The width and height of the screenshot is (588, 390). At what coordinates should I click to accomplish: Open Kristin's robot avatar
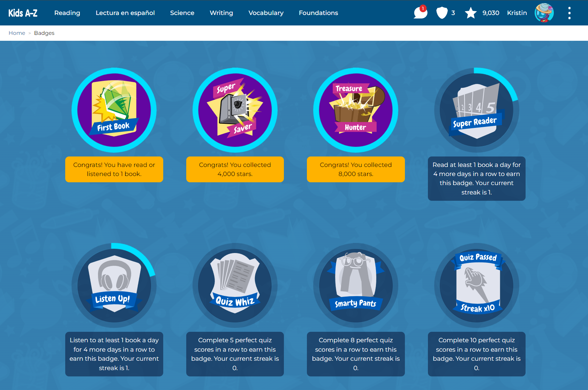(544, 13)
